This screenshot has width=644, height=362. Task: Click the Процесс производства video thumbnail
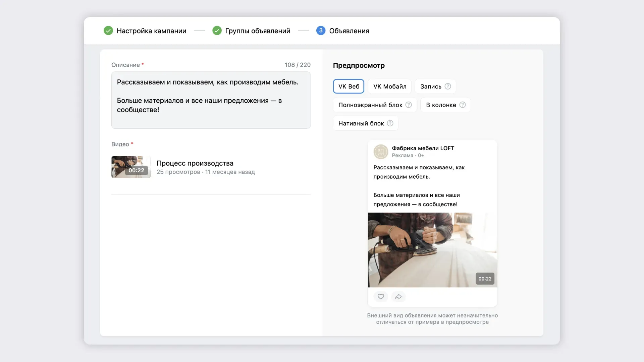point(131,167)
